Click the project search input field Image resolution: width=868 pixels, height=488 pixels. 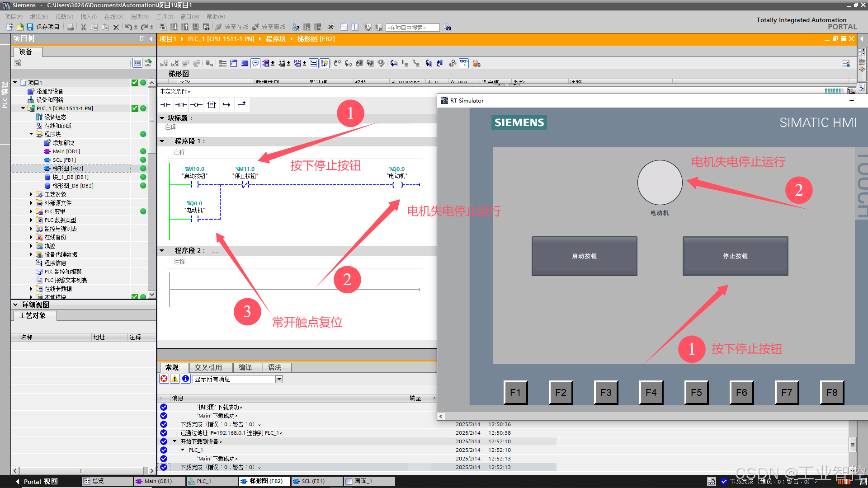(412, 28)
